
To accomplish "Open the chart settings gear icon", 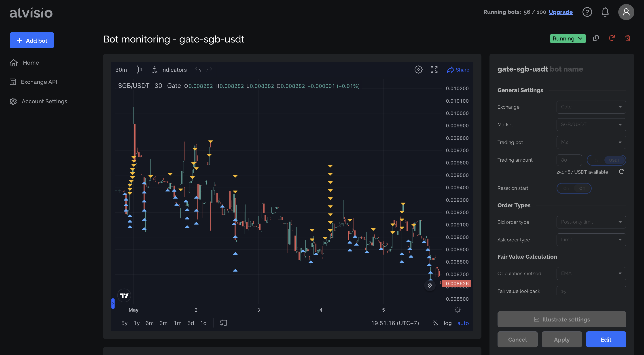I will point(418,70).
